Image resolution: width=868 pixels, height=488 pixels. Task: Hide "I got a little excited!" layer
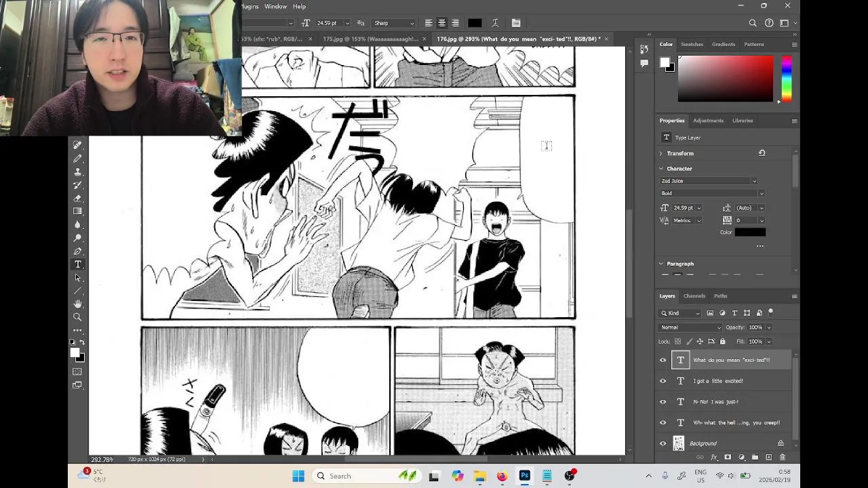[x=663, y=381]
